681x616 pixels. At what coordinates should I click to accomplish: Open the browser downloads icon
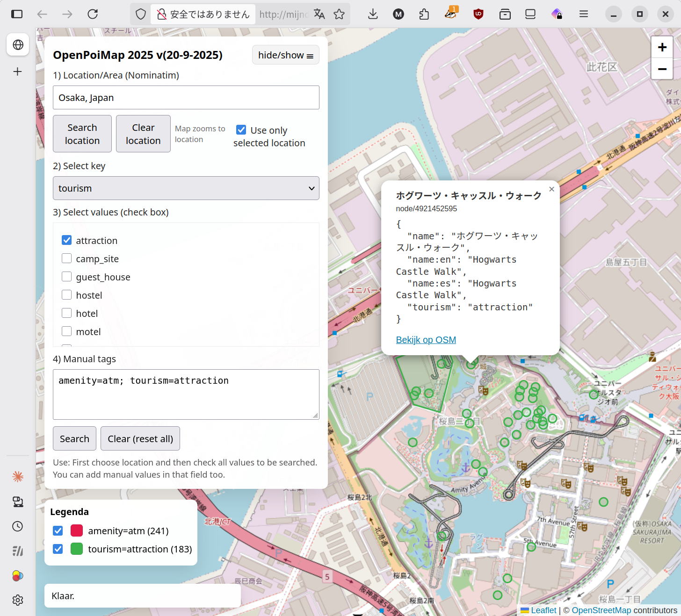tap(373, 14)
